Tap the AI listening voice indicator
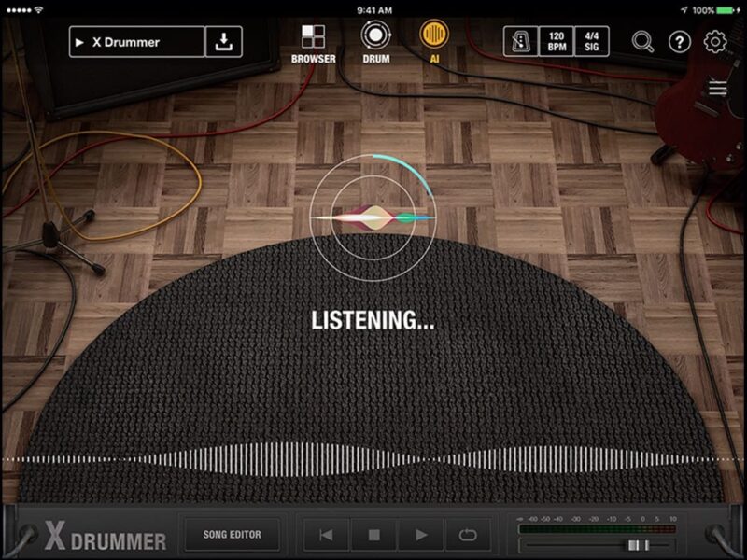This screenshot has height=560, width=747. pyautogui.click(x=373, y=217)
